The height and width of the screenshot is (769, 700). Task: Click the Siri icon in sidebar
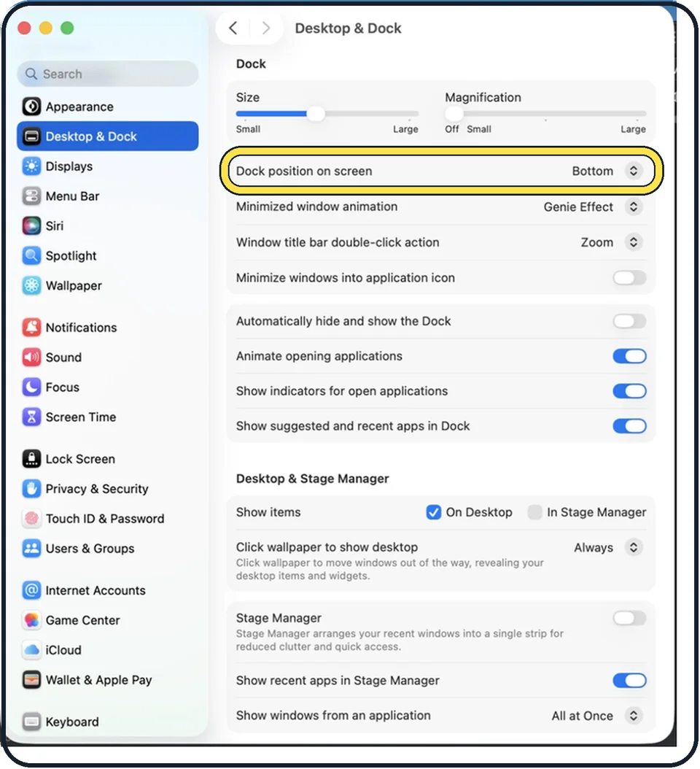click(32, 226)
